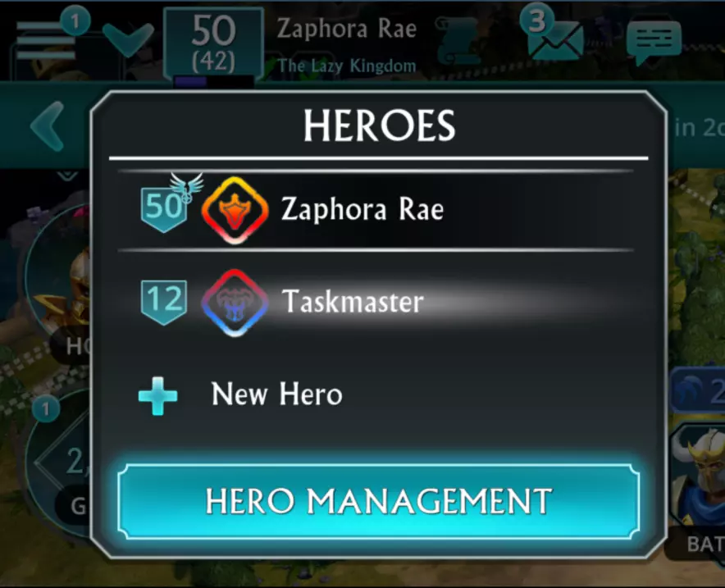Choose the New Hero option

point(276,394)
